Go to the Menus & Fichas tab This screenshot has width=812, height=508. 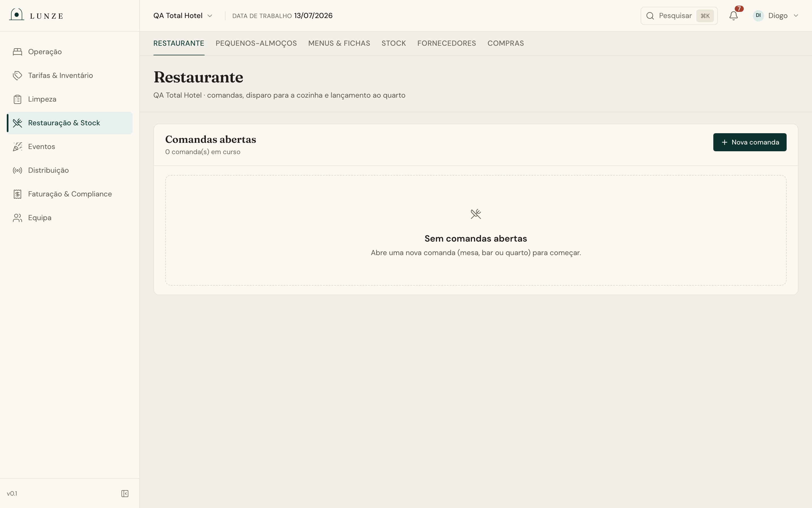(339, 43)
